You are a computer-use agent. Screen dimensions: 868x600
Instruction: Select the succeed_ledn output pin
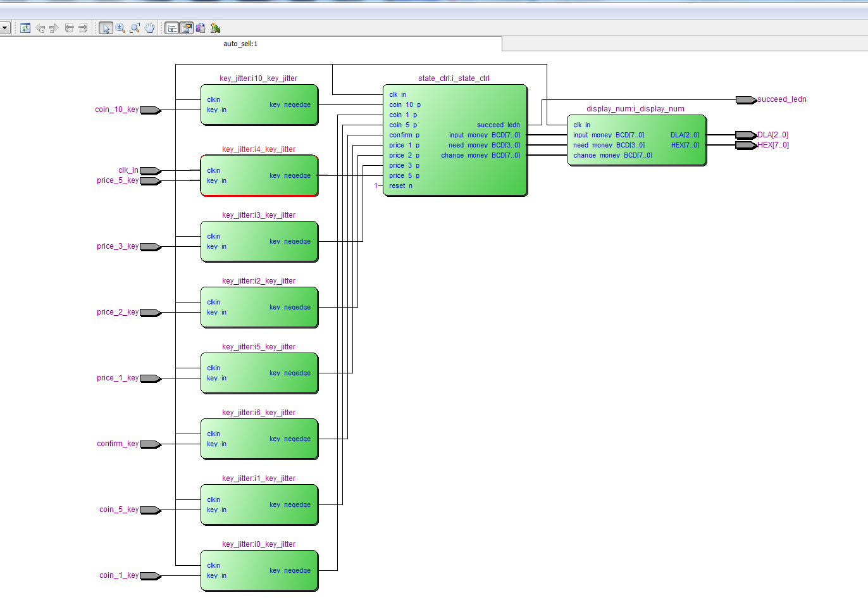pos(747,100)
